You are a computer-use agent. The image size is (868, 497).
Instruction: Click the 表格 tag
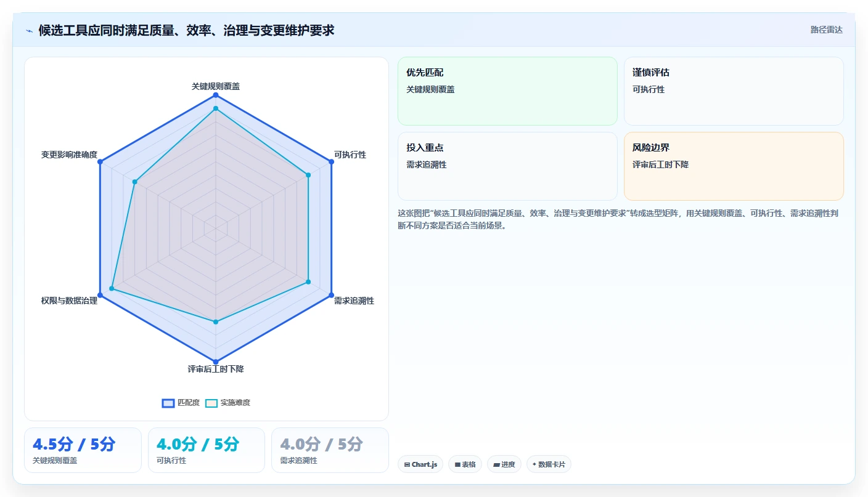(465, 464)
